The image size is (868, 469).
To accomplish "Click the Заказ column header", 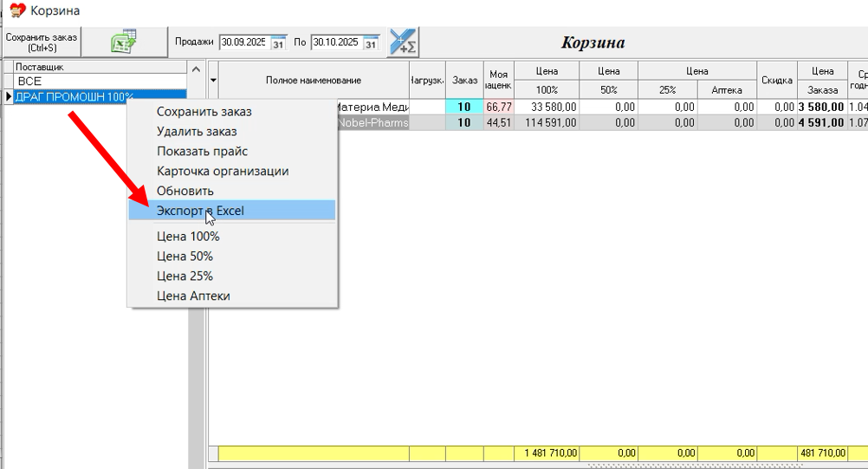I will click(464, 80).
